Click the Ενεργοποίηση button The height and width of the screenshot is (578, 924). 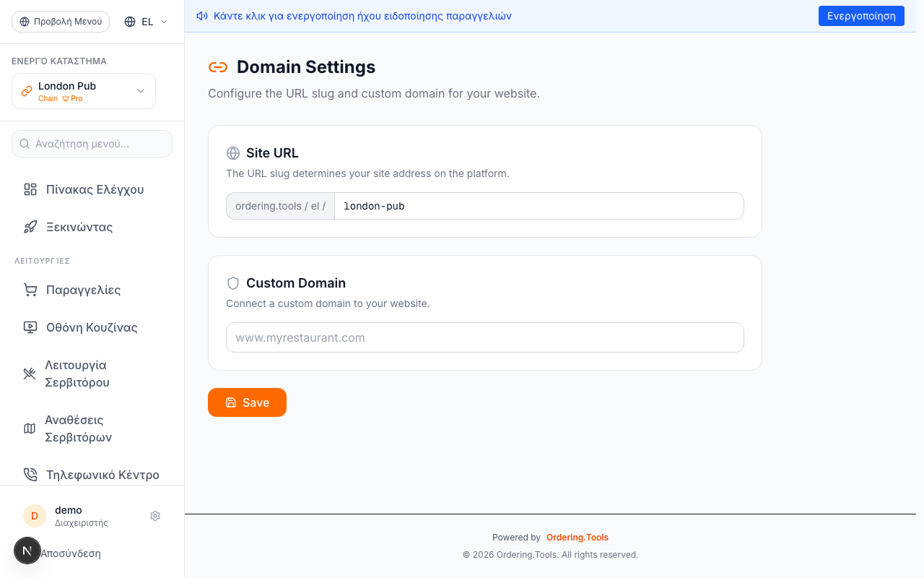click(x=861, y=16)
